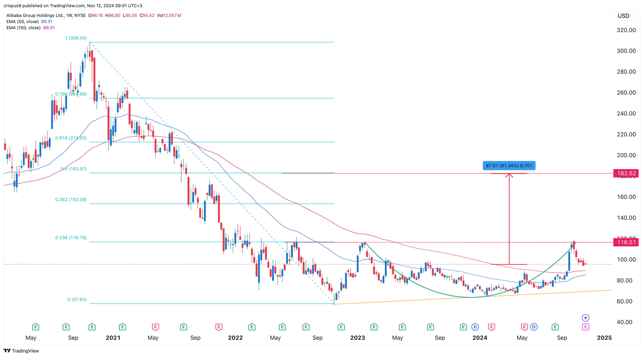This screenshot has width=644, height=357.
Task: Click the green earnings marker before Sep 2024
Action: (x=555, y=327)
